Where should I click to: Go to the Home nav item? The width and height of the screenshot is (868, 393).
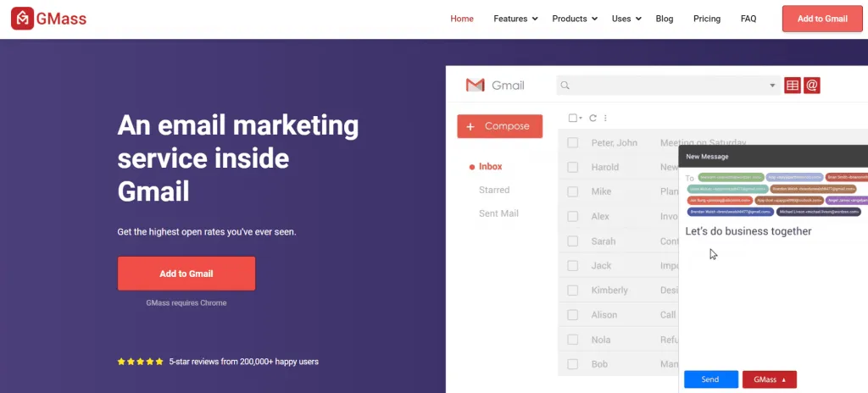tap(462, 19)
